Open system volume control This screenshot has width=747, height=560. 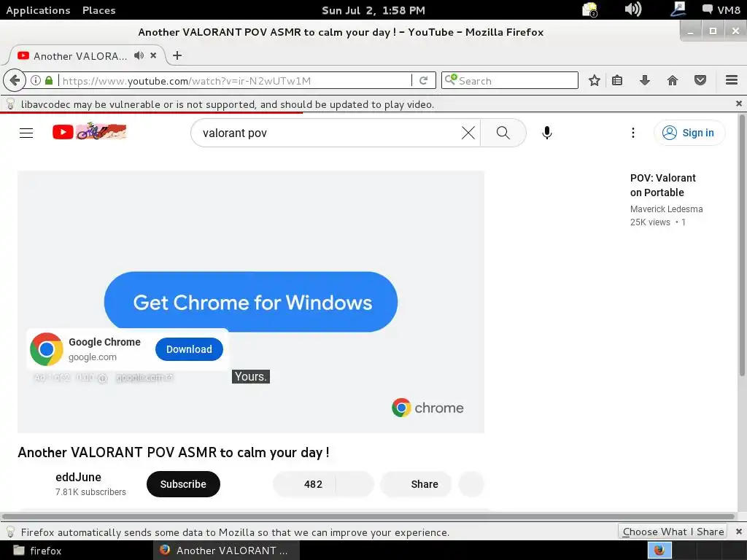point(633,9)
